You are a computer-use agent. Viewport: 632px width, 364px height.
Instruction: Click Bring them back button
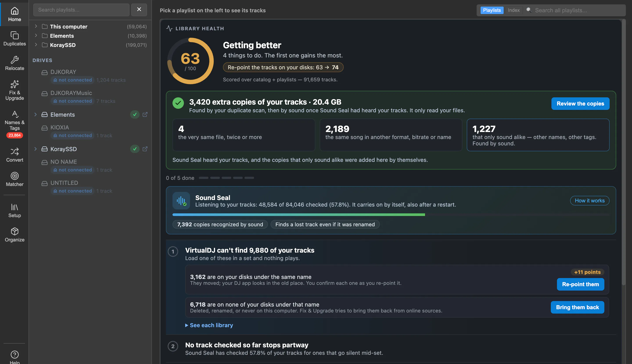point(577,307)
